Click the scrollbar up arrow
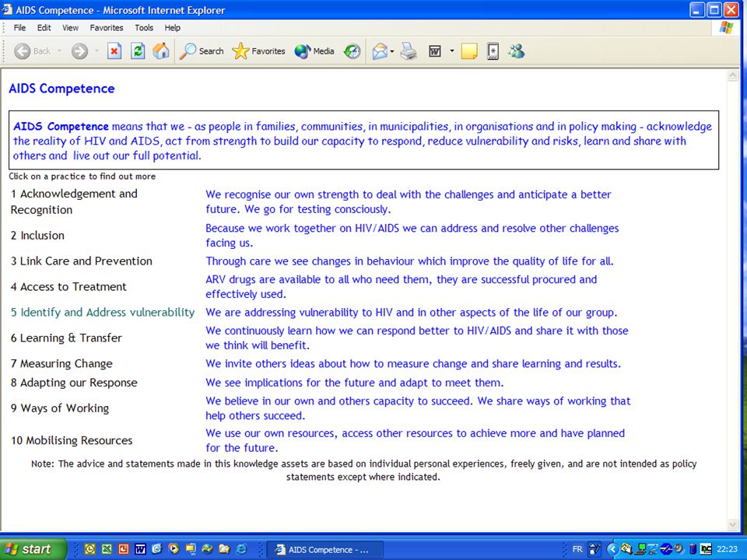This screenshot has width=747, height=560. pos(733,75)
